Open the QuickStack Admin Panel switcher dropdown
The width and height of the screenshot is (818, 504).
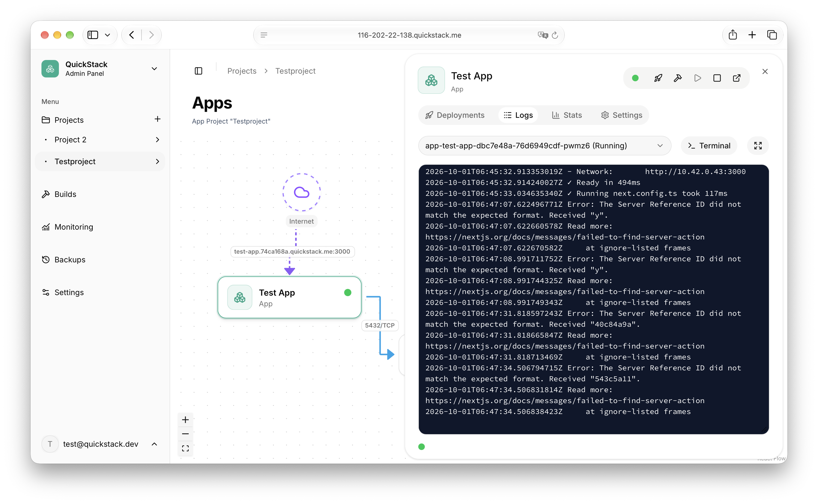click(x=100, y=69)
